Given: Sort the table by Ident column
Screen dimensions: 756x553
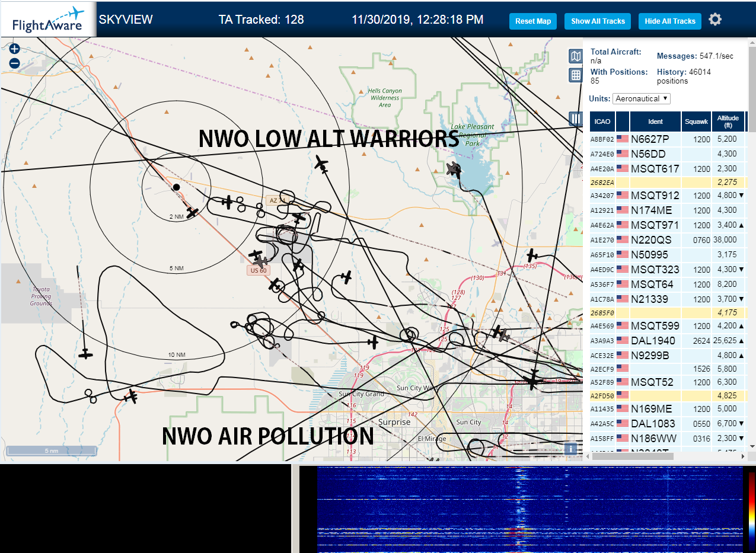Looking at the screenshot, I should [x=655, y=122].
